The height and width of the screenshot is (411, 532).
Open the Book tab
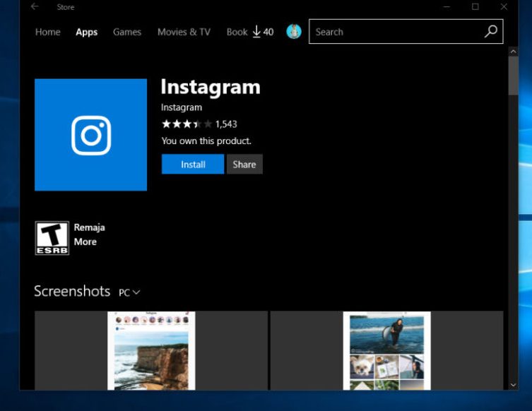click(237, 32)
